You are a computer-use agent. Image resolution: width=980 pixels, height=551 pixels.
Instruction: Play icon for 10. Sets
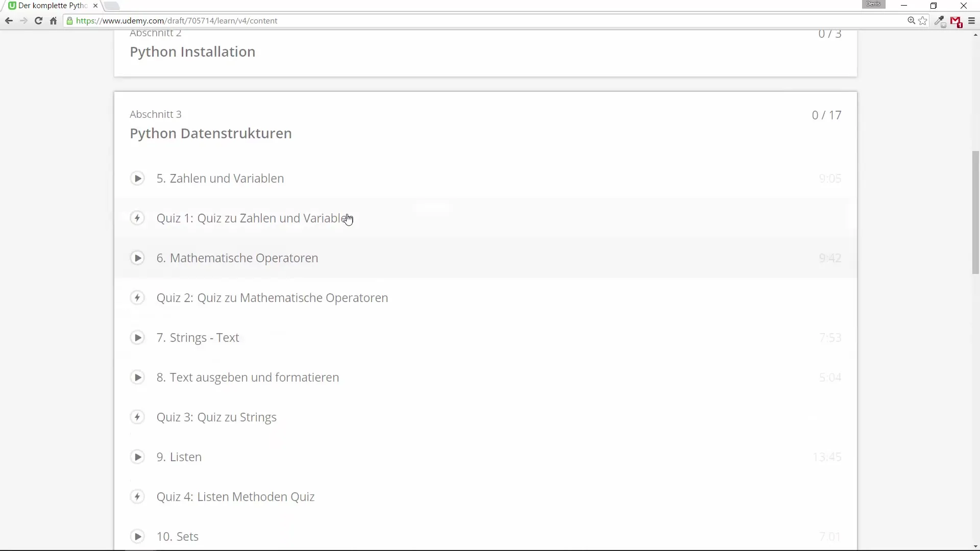pos(137,537)
